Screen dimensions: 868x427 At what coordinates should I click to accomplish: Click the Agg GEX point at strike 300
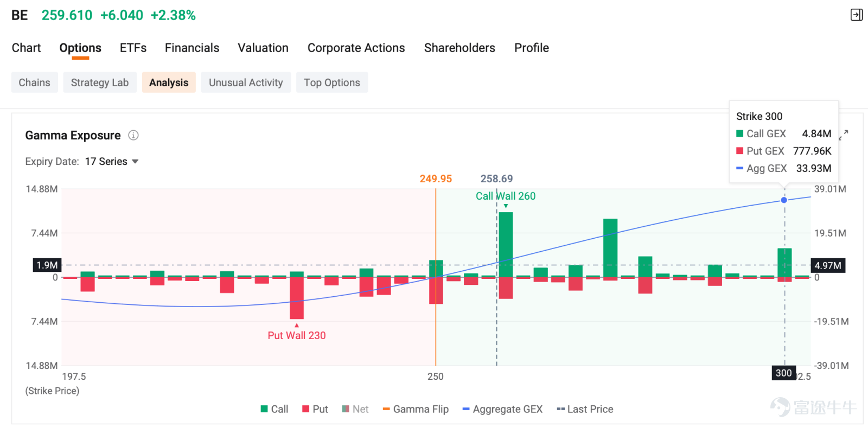(784, 200)
